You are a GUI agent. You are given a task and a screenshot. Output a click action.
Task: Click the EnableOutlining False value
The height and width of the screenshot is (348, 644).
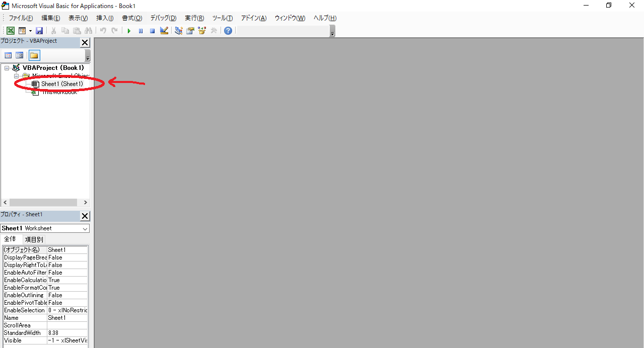(x=67, y=295)
